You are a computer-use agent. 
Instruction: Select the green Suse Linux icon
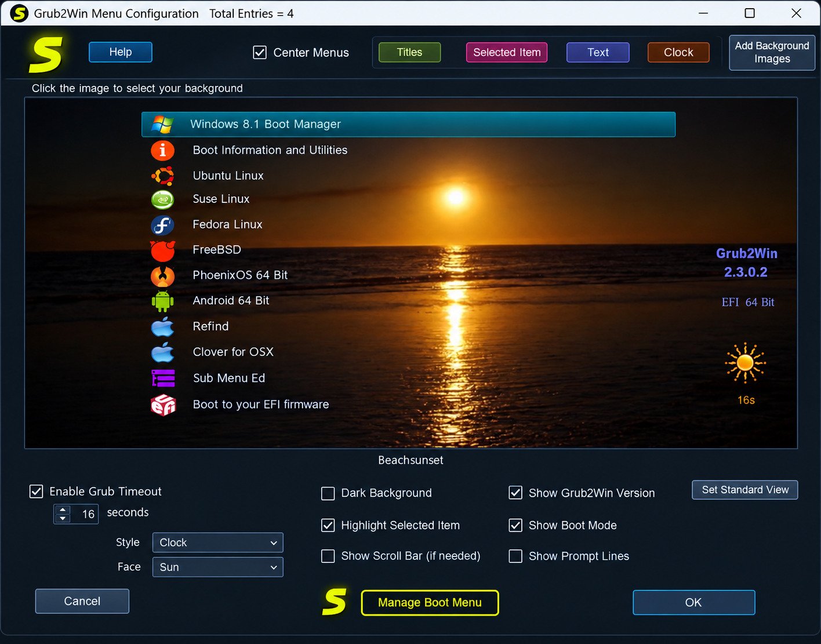(162, 199)
